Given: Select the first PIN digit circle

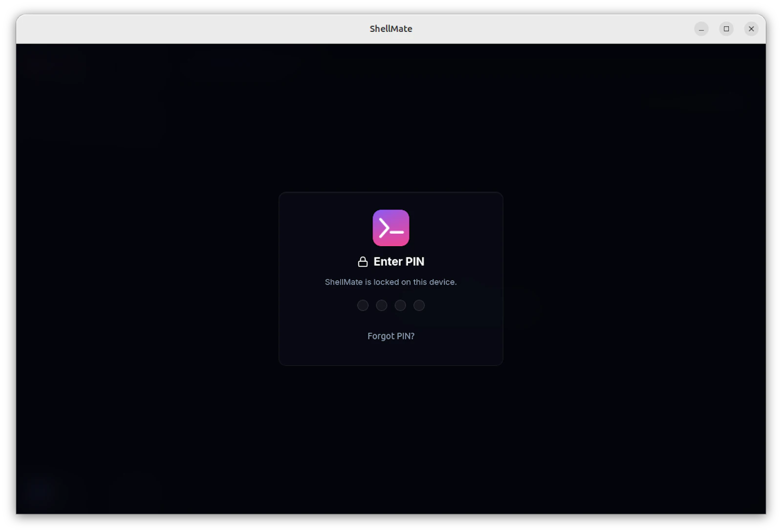Looking at the screenshot, I should tap(363, 305).
